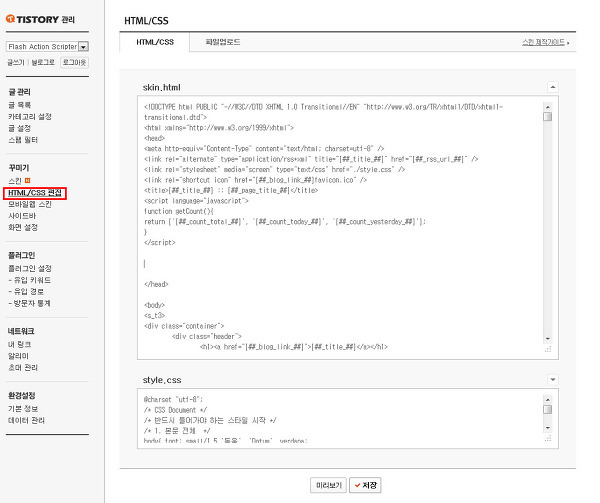This screenshot has height=503, width=600.
Task: Click the 미리보기 preview button
Action: point(328,485)
